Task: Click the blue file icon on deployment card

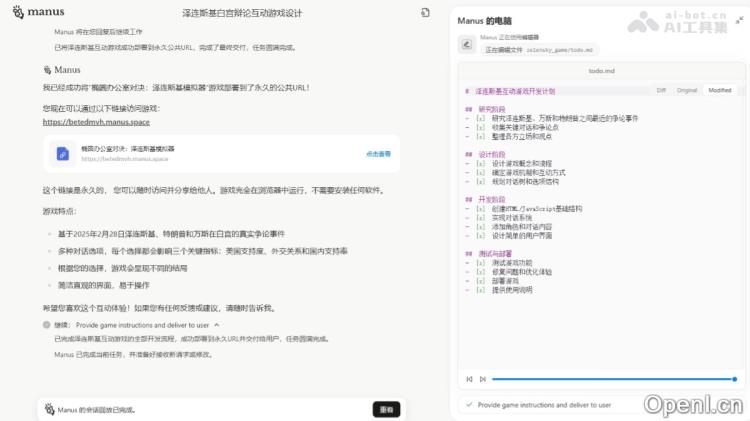Action: point(62,153)
